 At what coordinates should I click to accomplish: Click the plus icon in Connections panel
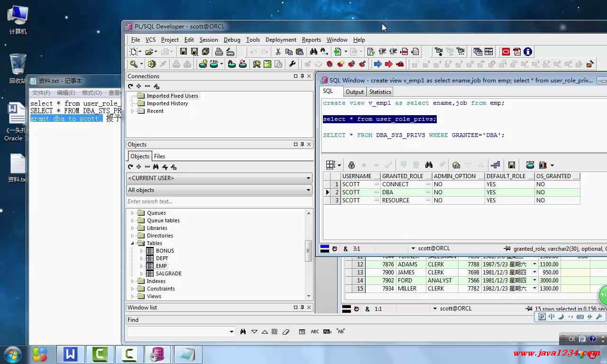pos(138,86)
